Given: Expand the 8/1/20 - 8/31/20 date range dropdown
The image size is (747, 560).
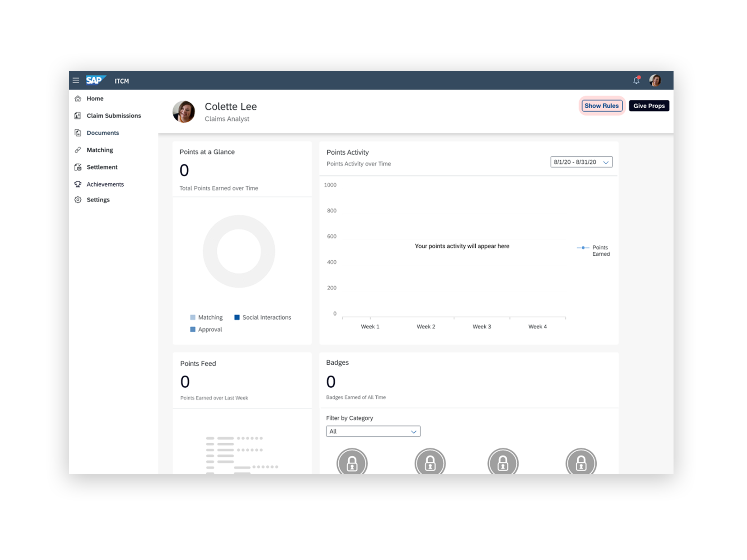Looking at the screenshot, I should tap(581, 162).
